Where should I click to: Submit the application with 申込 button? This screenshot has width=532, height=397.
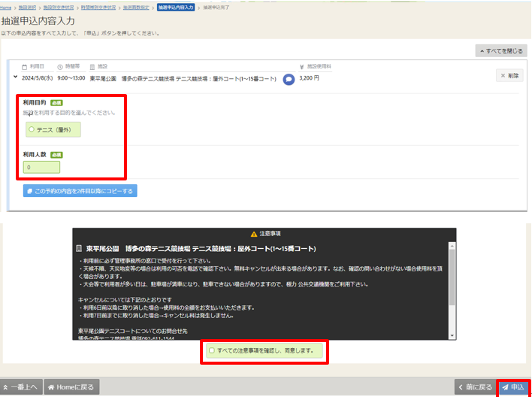(513, 387)
